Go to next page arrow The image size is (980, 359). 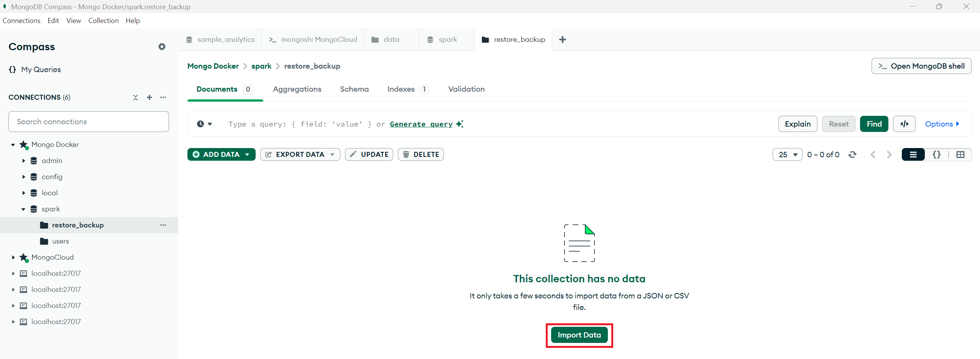(x=889, y=155)
